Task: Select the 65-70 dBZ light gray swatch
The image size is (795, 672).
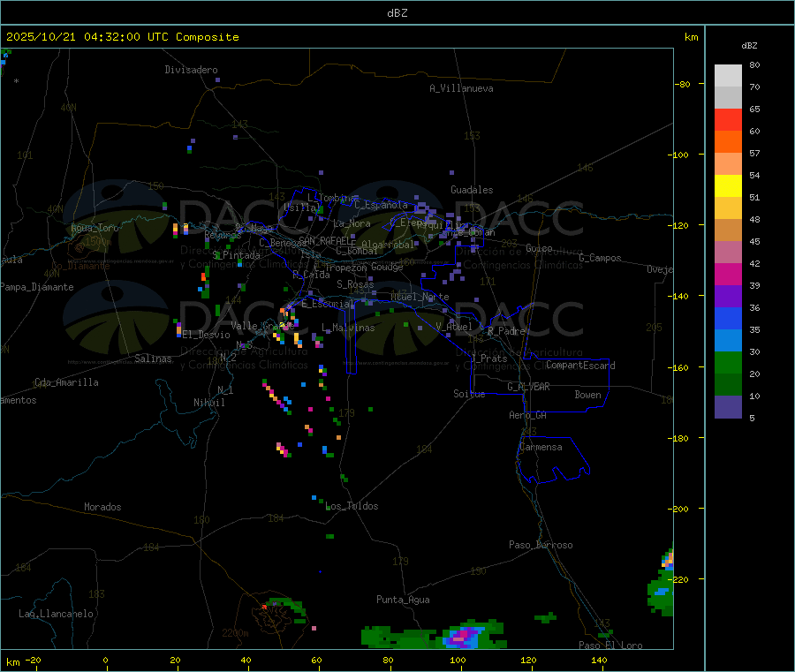Action: pyautogui.click(x=728, y=97)
